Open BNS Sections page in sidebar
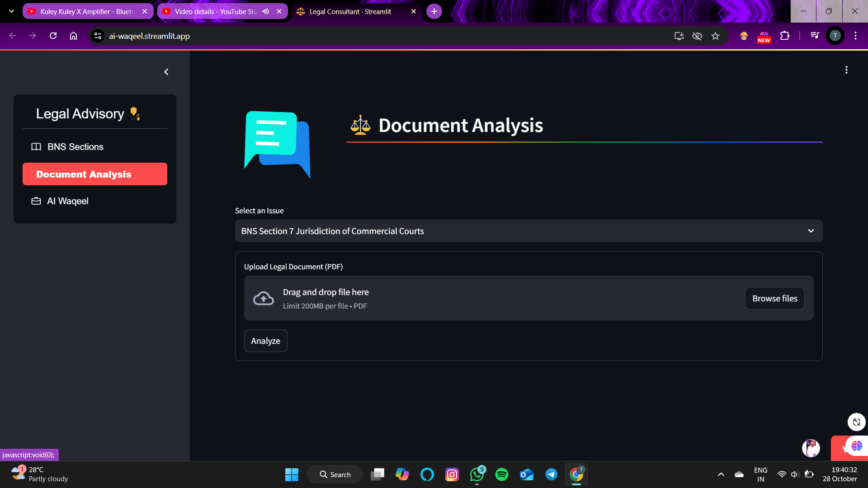This screenshot has width=868, height=488. (x=75, y=147)
